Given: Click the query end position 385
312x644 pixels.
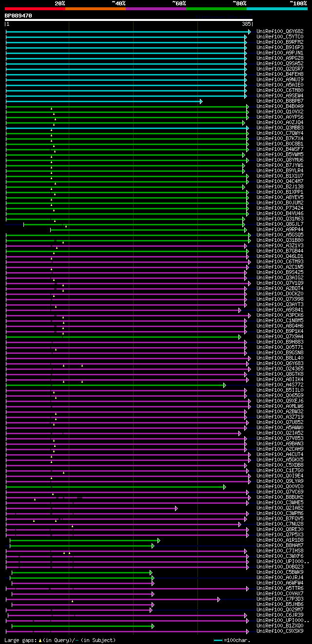Looking at the screenshot, I should coord(246,24).
